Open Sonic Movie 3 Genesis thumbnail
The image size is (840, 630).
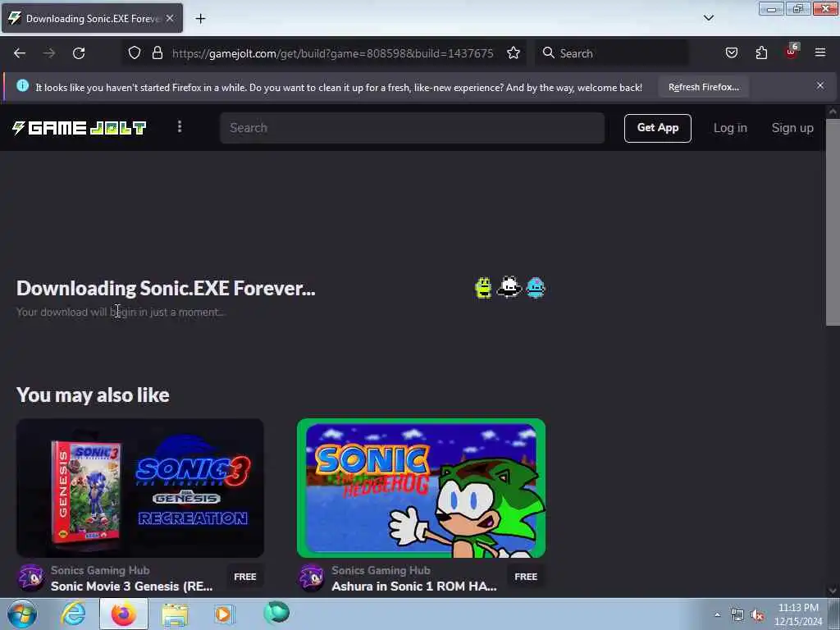pyautogui.click(x=139, y=488)
